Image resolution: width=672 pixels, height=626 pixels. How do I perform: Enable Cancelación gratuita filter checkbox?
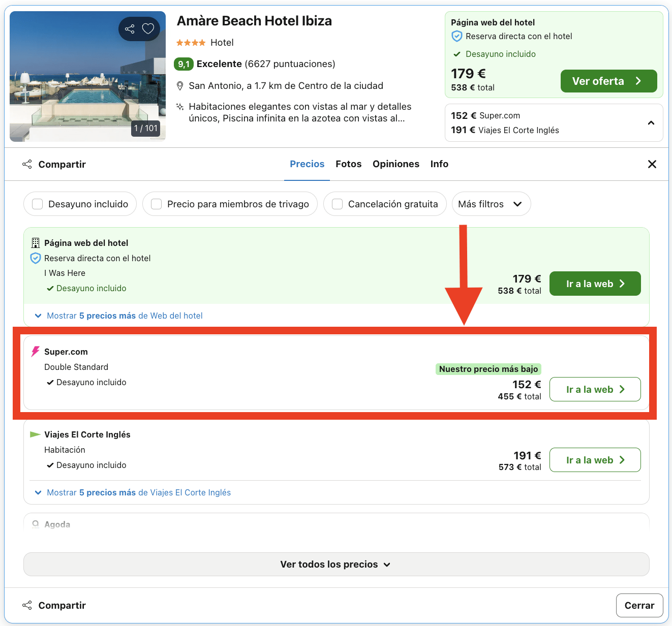(337, 204)
